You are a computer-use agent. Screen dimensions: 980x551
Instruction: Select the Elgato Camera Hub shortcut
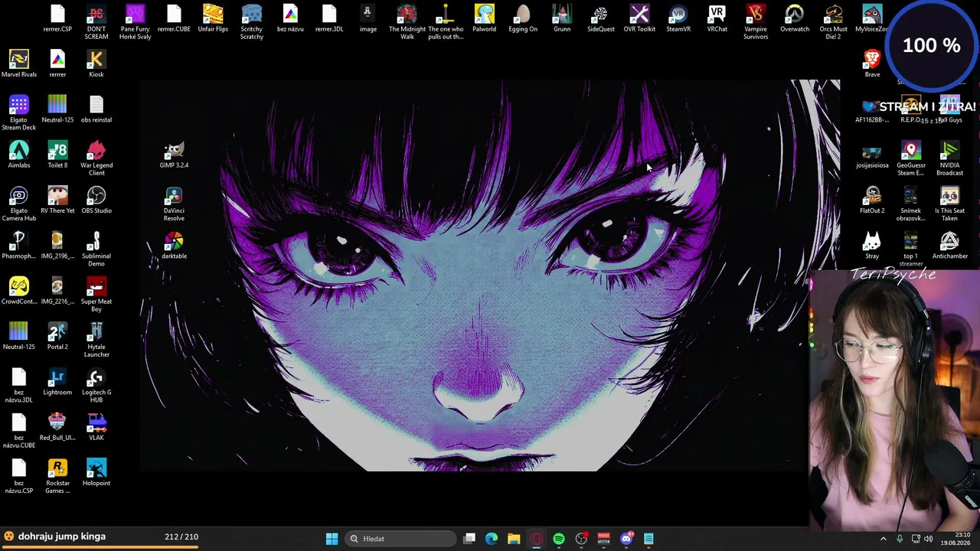(x=19, y=204)
